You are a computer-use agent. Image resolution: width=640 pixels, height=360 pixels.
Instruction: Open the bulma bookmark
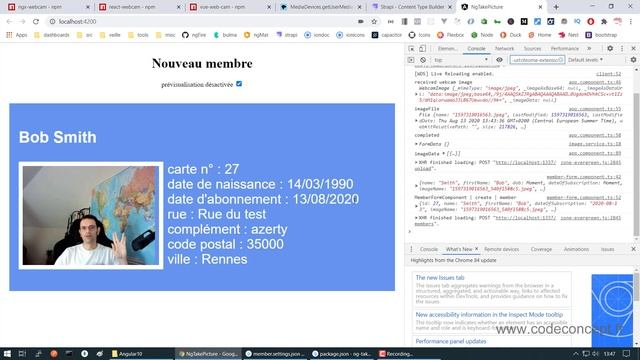click(x=225, y=35)
